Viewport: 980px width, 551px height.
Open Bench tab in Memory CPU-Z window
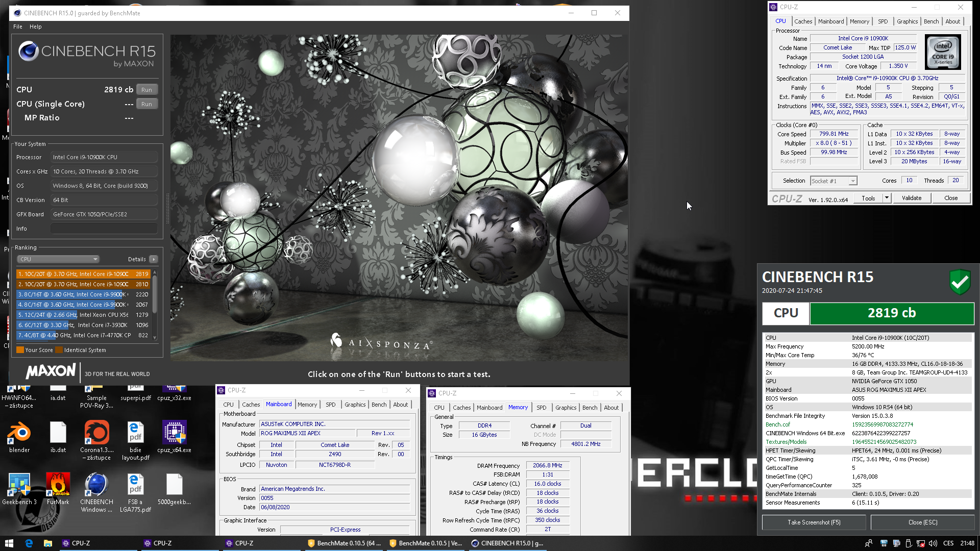590,408
